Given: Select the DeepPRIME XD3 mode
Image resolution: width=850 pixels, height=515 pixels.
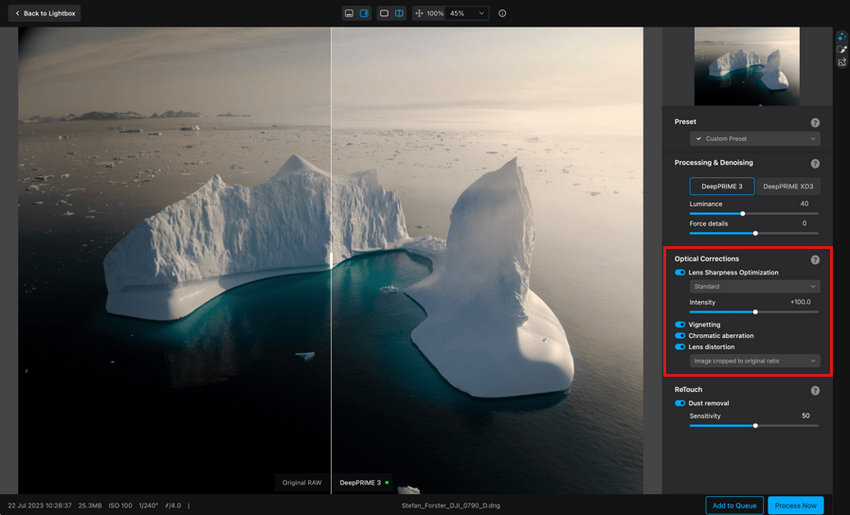Looking at the screenshot, I should [x=788, y=186].
